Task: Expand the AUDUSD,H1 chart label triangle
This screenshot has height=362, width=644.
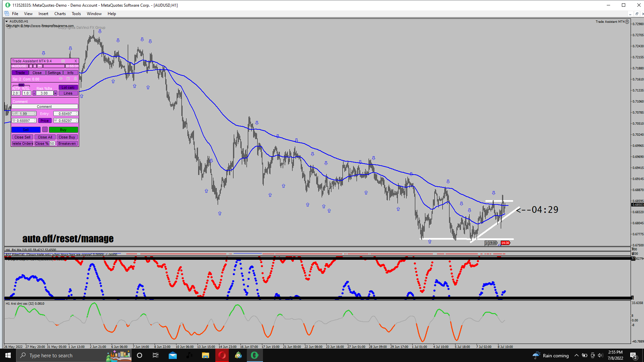Action: click(x=6, y=21)
